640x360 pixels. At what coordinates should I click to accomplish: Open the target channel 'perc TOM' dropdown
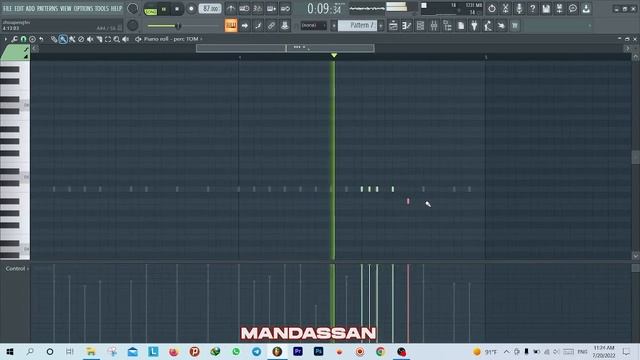[188, 39]
